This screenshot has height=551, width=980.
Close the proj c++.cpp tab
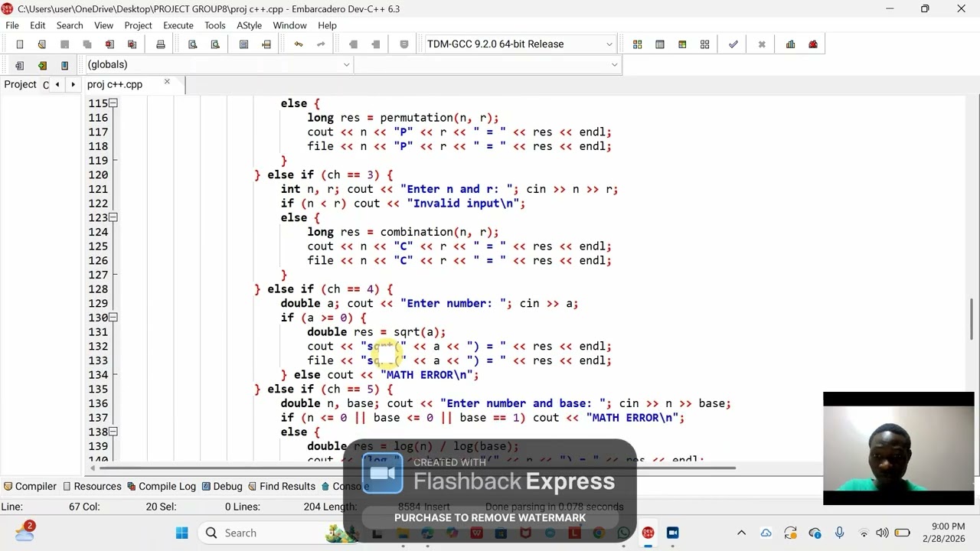[x=167, y=82]
